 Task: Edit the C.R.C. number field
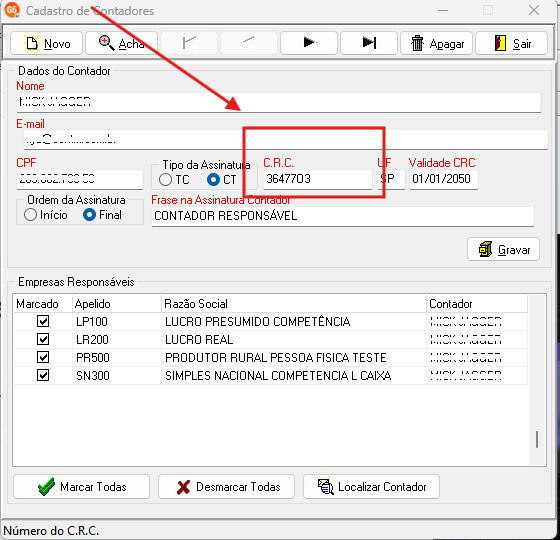click(x=318, y=179)
